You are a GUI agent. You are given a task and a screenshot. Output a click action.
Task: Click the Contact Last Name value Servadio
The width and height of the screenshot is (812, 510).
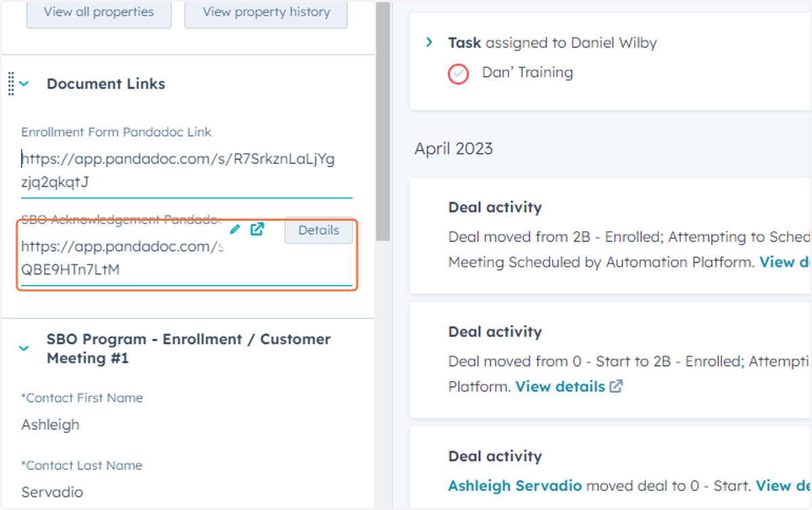52,492
